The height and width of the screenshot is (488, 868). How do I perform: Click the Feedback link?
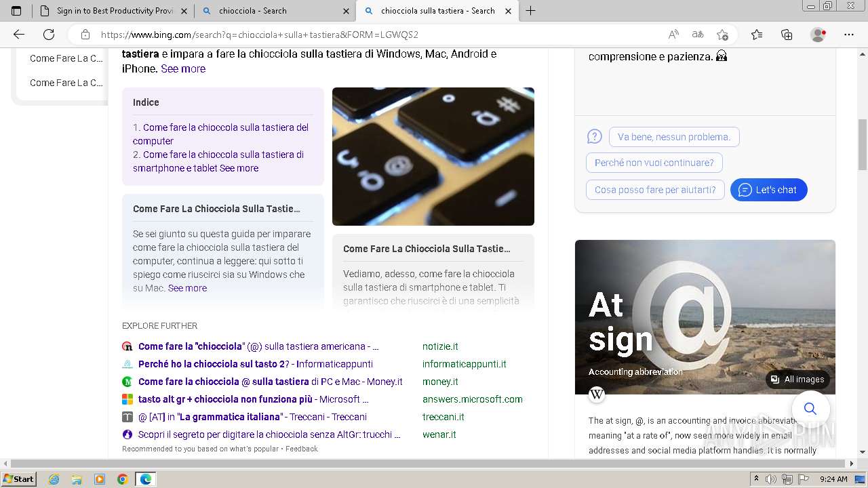coord(302,449)
